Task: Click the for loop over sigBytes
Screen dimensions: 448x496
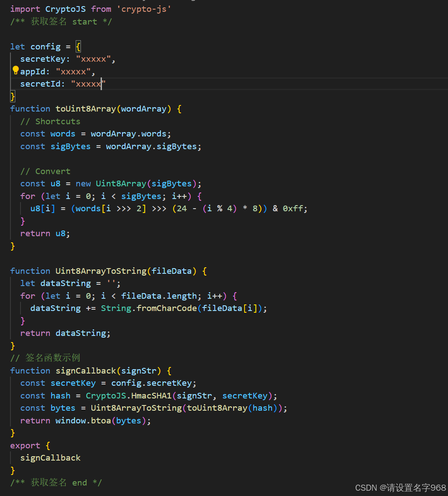Action: 111,196
